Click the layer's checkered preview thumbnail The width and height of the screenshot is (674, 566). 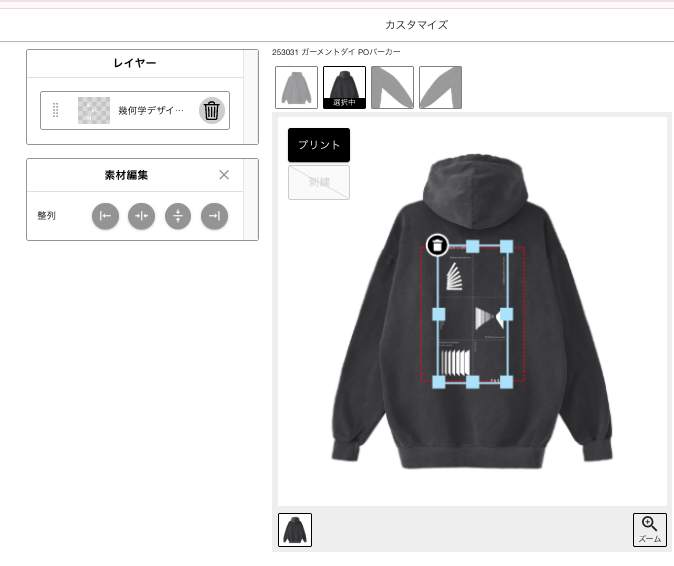94,110
